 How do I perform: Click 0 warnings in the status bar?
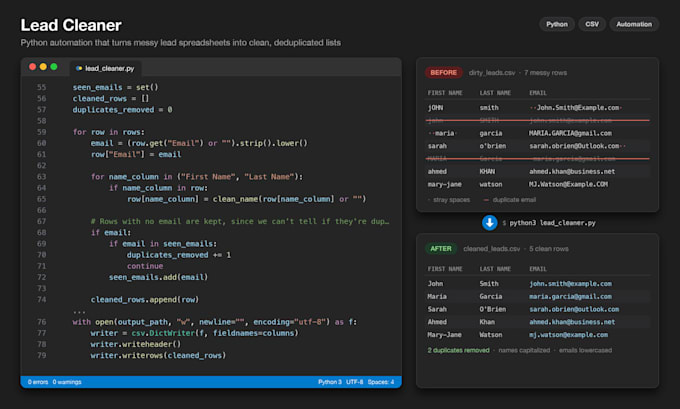67,382
